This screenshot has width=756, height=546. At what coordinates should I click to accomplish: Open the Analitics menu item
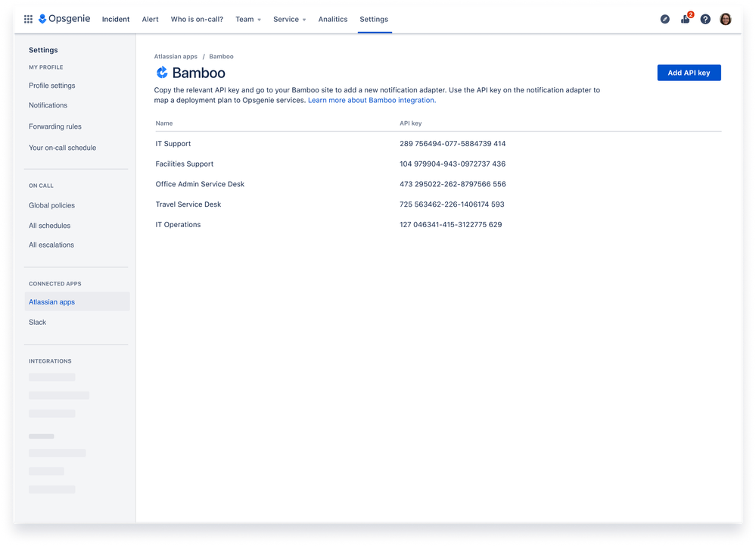coord(333,19)
